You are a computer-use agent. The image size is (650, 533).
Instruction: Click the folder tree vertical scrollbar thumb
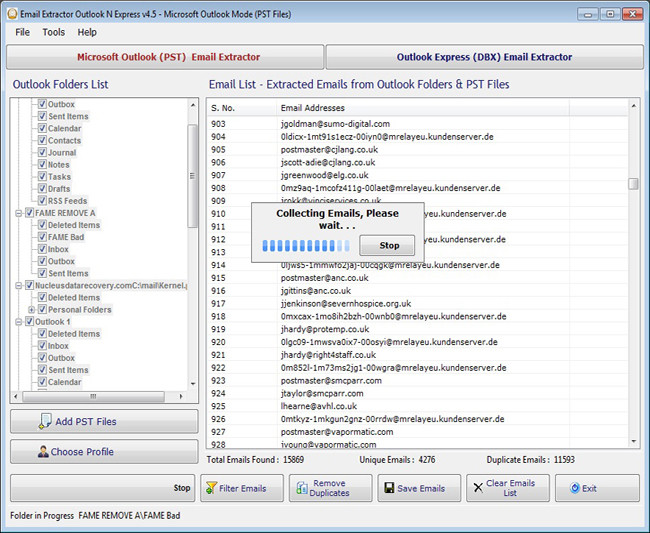(x=192, y=176)
